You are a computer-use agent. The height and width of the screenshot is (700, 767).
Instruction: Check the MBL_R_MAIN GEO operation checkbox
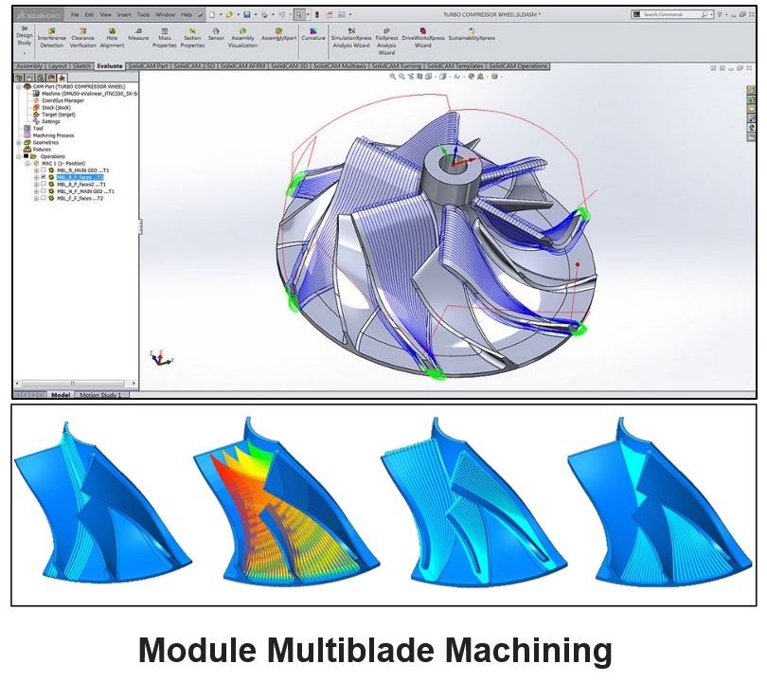(44, 171)
